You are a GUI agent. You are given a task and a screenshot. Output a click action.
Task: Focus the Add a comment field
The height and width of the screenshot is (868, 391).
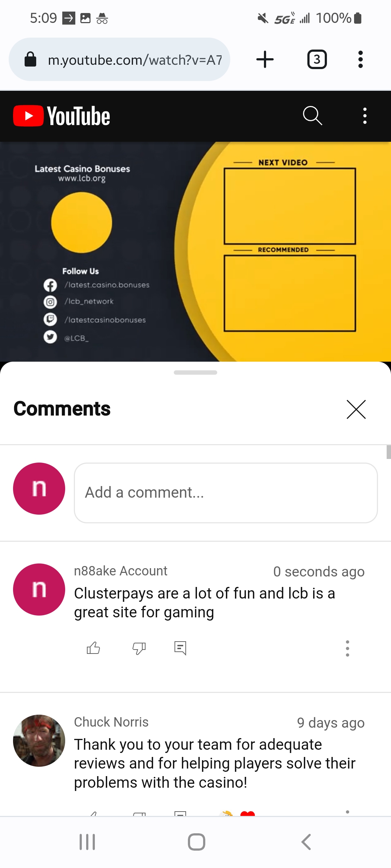point(226,493)
